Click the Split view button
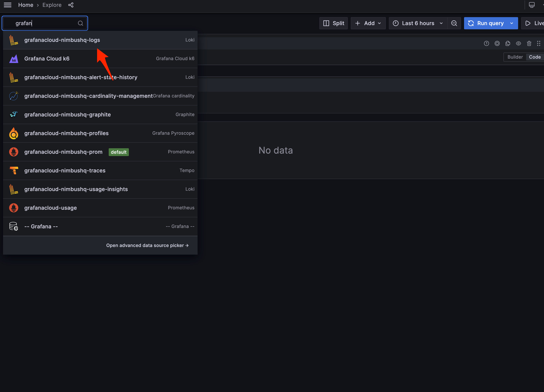This screenshot has width=544, height=392. (333, 23)
